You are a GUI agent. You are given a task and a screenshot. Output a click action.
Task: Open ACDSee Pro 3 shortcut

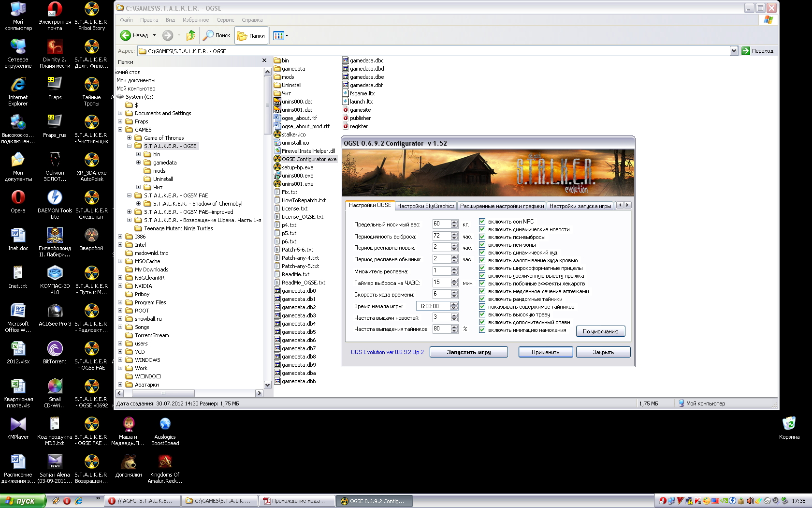pyautogui.click(x=55, y=315)
